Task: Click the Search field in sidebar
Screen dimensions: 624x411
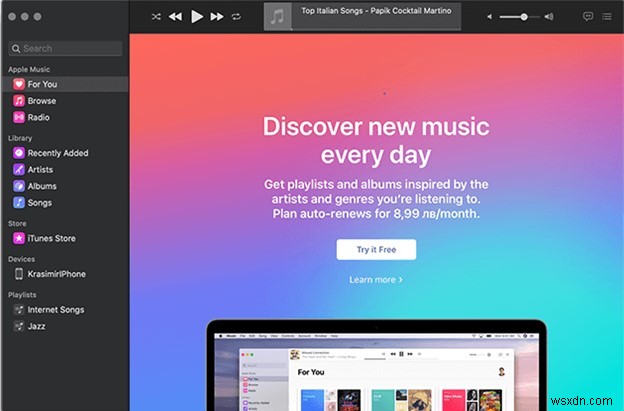Action: click(65, 49)
